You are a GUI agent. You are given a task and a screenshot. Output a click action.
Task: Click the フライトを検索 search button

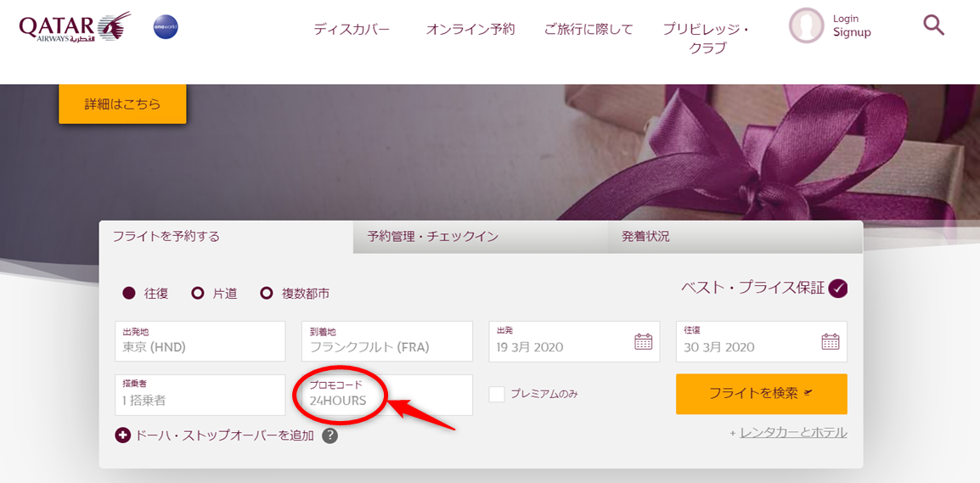tap(761, 394)
